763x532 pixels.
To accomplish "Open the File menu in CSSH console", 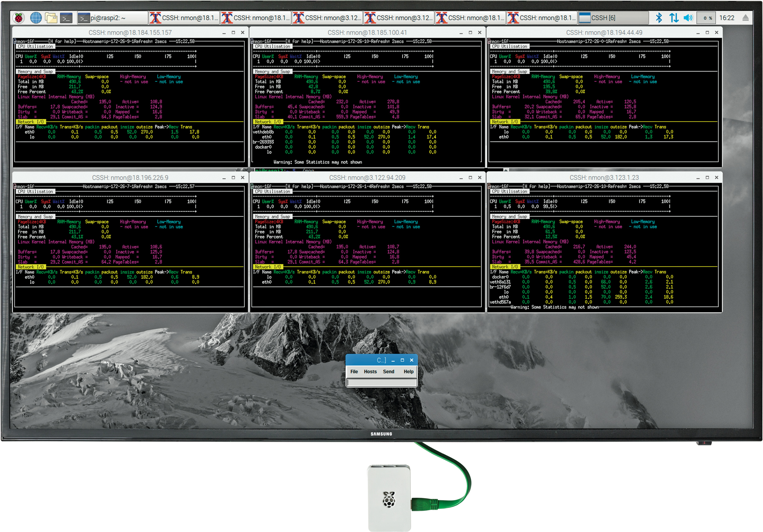I will pyautogui.click(x=354, y=371).
